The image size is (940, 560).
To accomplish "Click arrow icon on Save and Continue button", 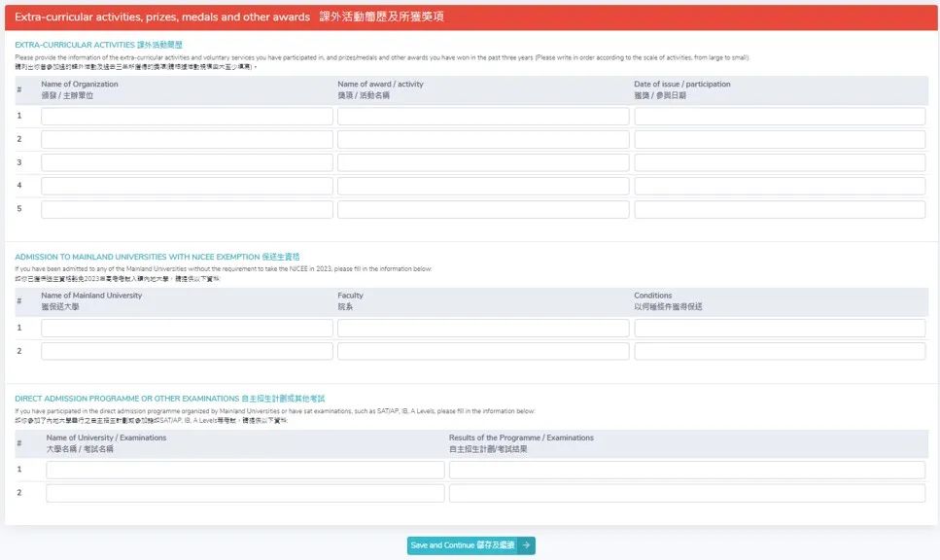I will click(x=526, y=545).
